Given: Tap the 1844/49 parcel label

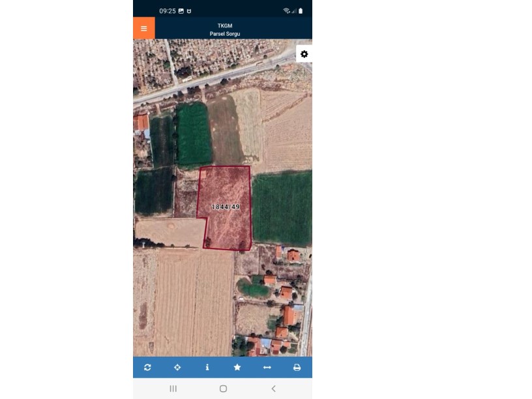Looking at the screenshot, I should pyautogui.click(x=226, y=207).
